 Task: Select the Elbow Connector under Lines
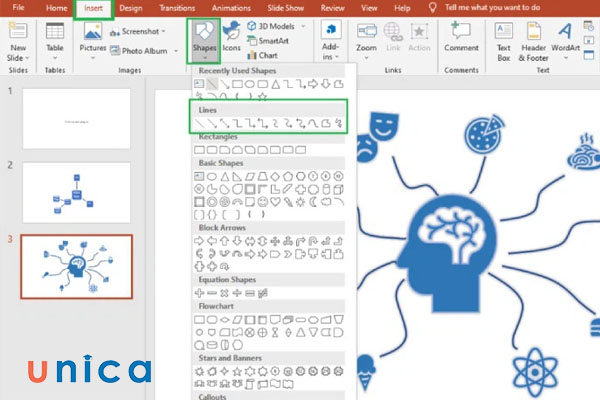[x=237, y=123]
